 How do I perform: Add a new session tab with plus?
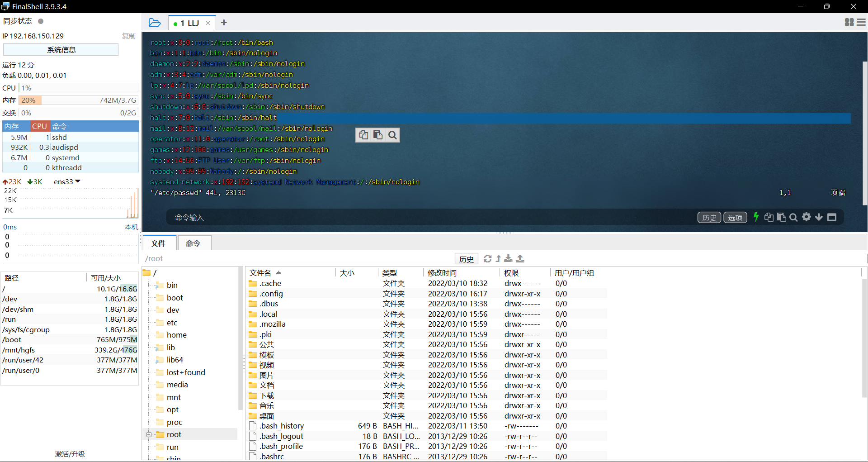click(224, 23)
